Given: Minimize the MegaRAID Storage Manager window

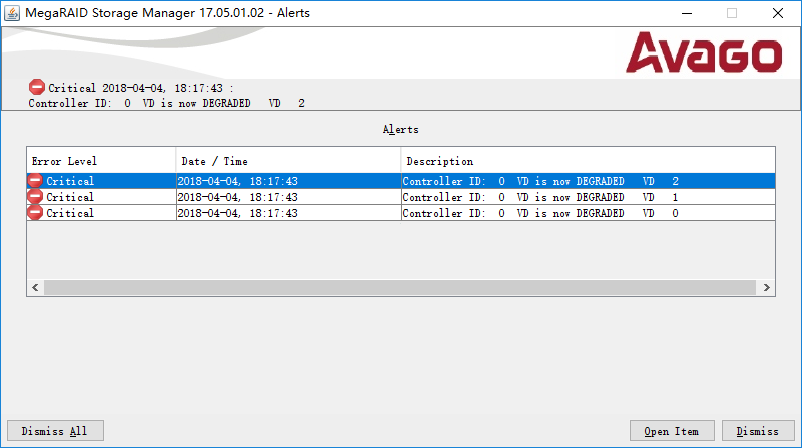Looking at the screenshot, I should (685, 13).
